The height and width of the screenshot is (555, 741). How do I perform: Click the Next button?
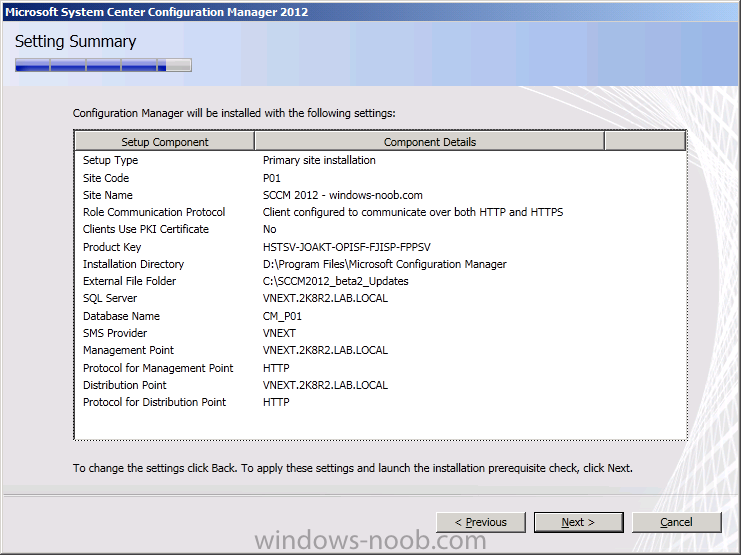click(x=578, y=522)
